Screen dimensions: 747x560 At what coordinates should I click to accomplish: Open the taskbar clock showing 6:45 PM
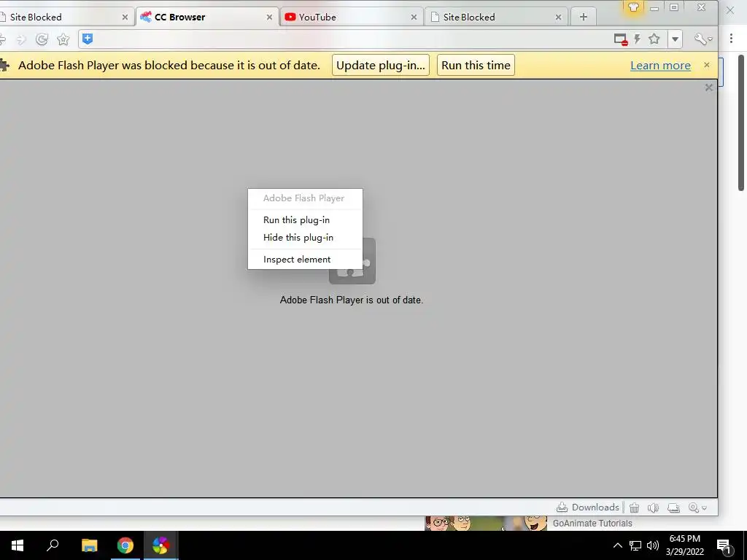point(684,545)
